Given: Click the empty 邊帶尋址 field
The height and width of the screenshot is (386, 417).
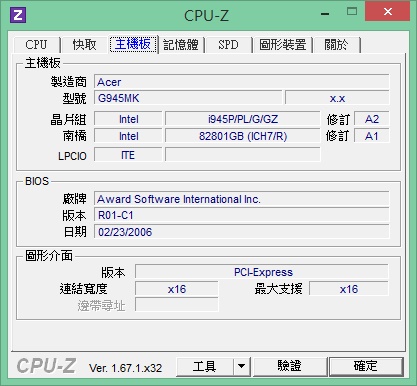Looking at the screenshot, I should point(177,305).
